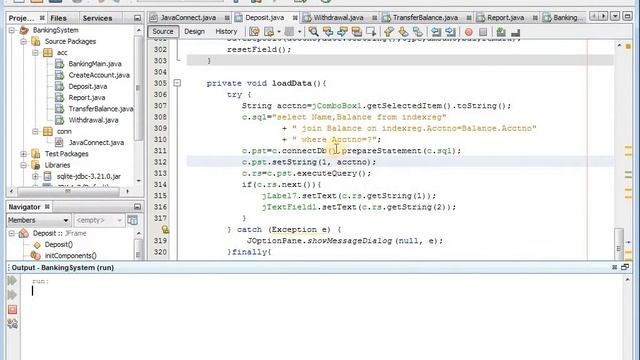The width and height of the screenshot is (640, 360).
Task: Open the Files panel tab
Action: click(58, 18)
